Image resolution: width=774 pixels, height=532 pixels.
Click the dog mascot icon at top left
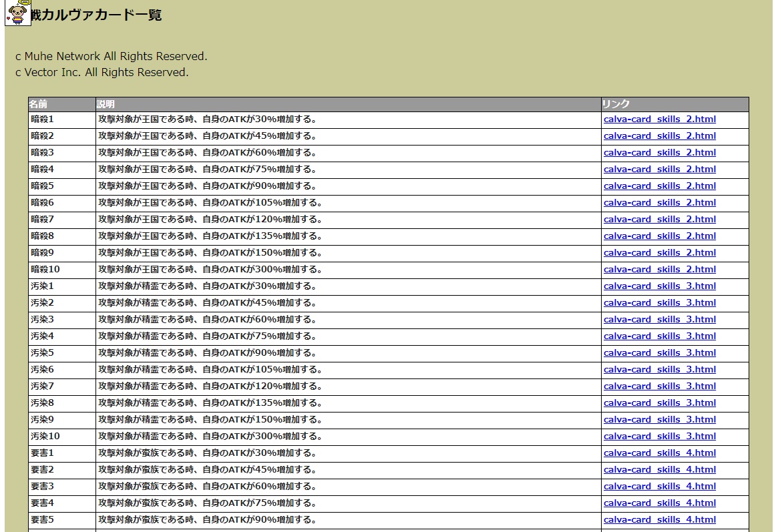tap(17, 13)
